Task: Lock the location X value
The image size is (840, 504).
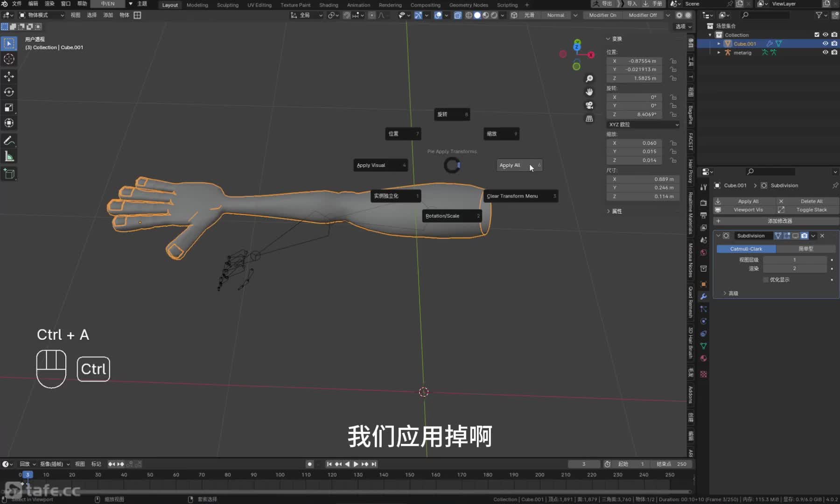Action: pyautogui.click(x=673, y=61)
